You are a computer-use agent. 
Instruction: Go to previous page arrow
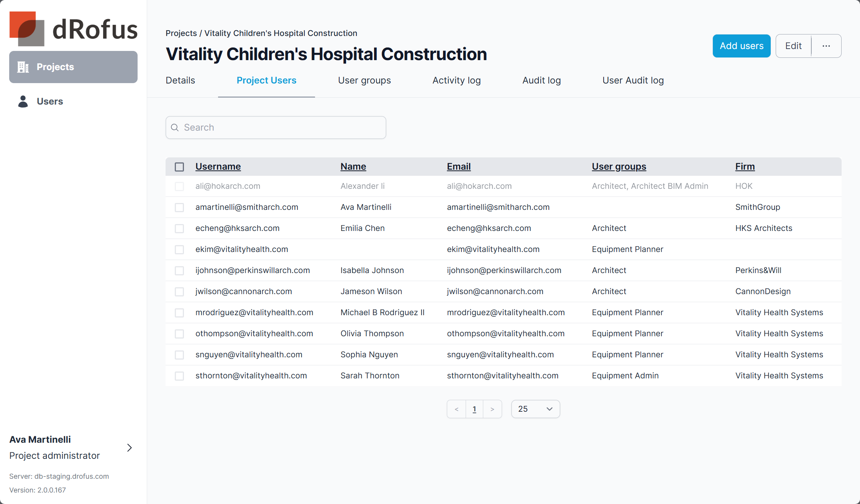pos(456,409)
